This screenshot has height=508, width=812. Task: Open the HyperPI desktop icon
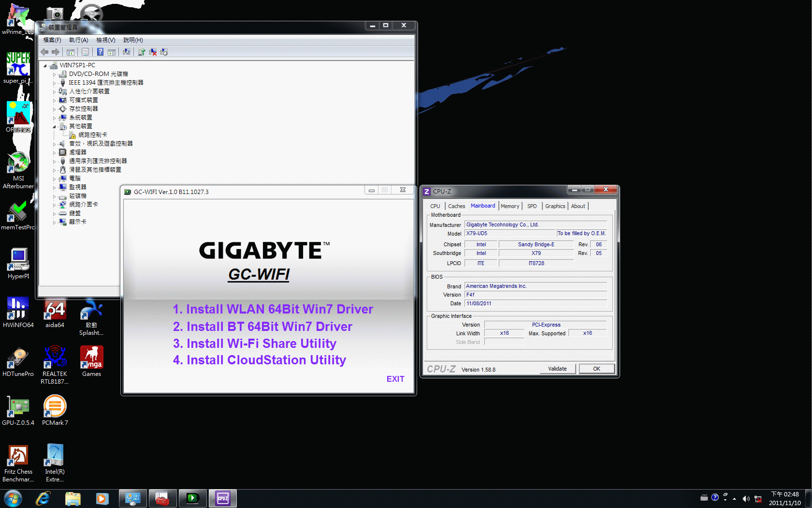(x=18, y=264)
